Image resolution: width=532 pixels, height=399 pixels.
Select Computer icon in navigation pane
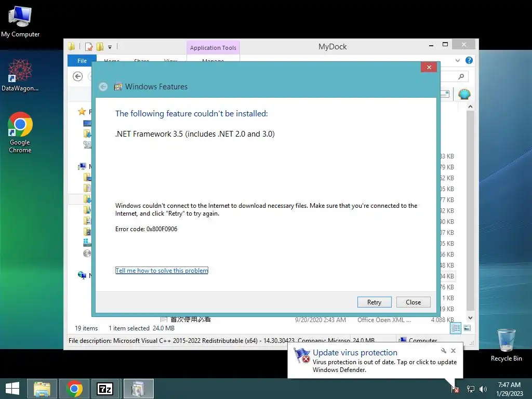(x=82, y=166)
